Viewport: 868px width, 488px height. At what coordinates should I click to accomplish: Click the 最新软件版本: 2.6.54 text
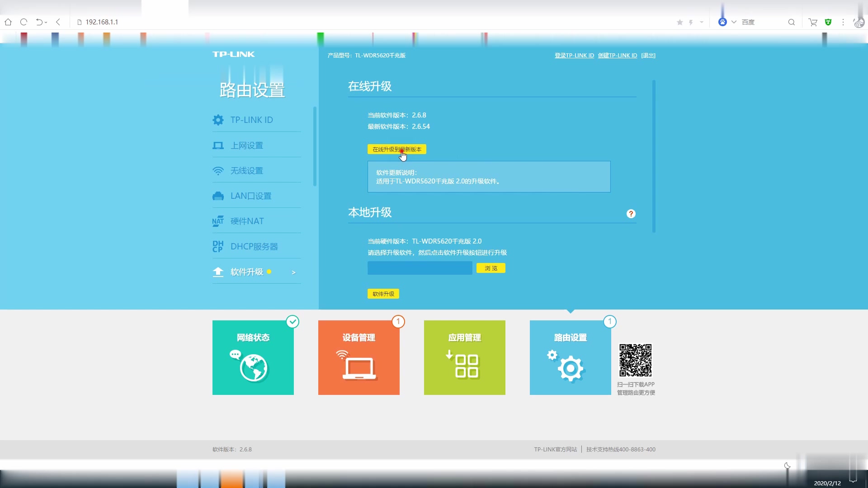[399, 127]
